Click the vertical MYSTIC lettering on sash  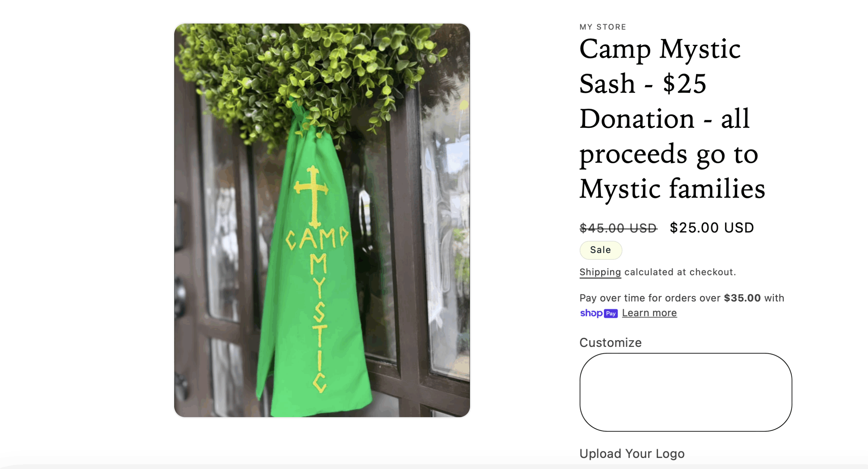pos(319,323)
